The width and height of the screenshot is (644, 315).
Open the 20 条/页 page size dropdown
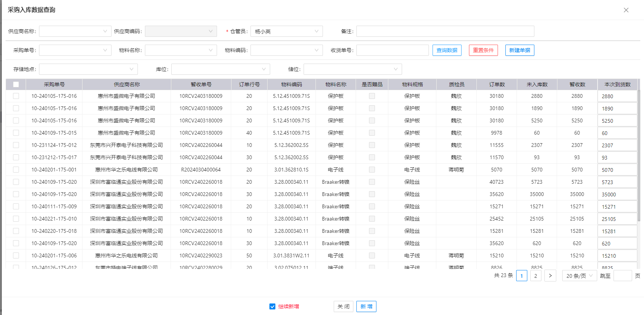click(x=579, y=276)
